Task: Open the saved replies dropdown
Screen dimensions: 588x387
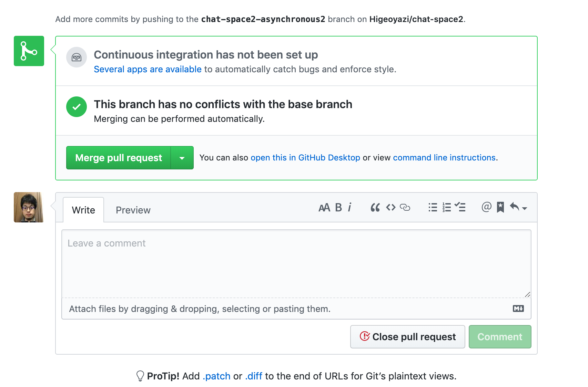Action: (518, 208)
